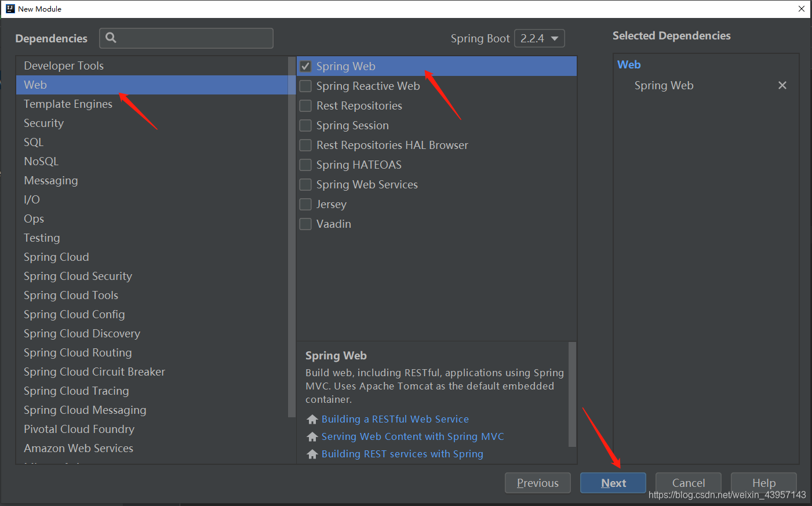Open Building a RESTful Web Service guide
Screen dimensions: 812x506
pyautogui.click(x=395, y=419)
